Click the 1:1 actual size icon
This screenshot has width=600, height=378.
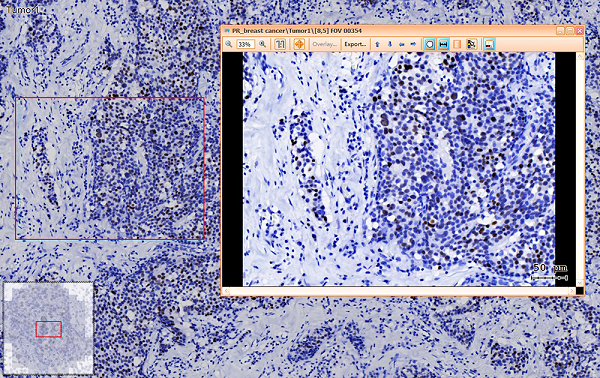click(280, 44)
